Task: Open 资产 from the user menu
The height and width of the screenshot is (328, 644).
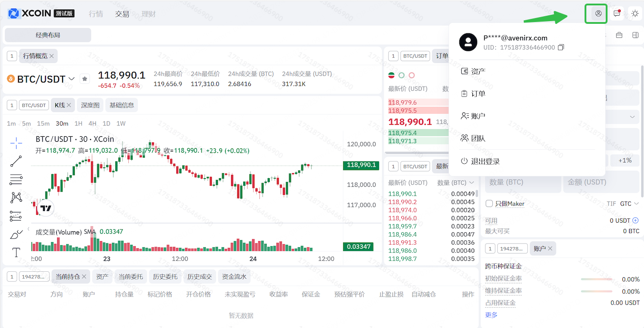Action: (478, 71)
